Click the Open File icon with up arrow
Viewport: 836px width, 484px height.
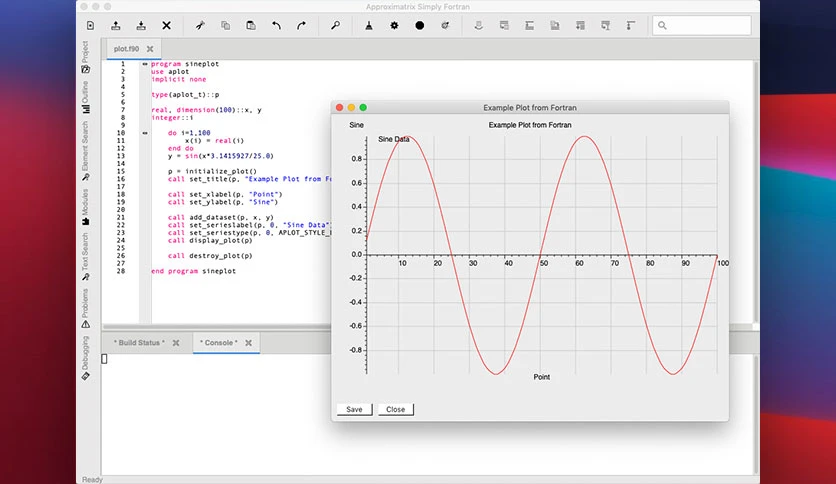pos(116,26)
